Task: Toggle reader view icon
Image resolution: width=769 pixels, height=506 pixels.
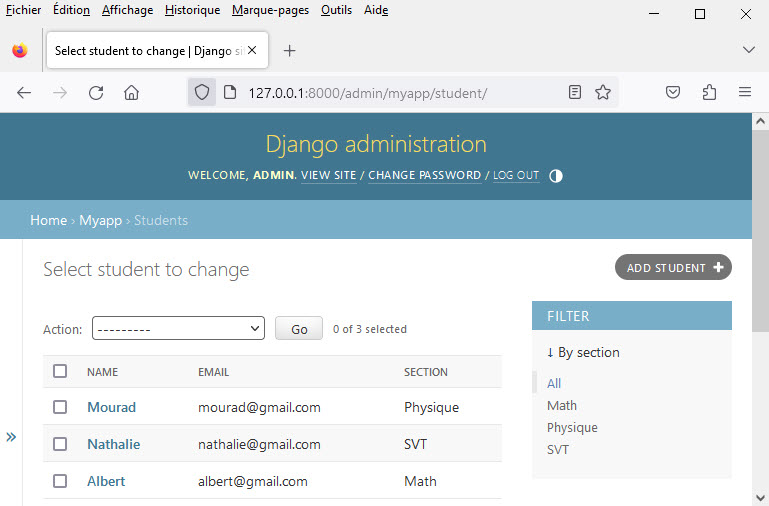Action: tap(575, 92)
